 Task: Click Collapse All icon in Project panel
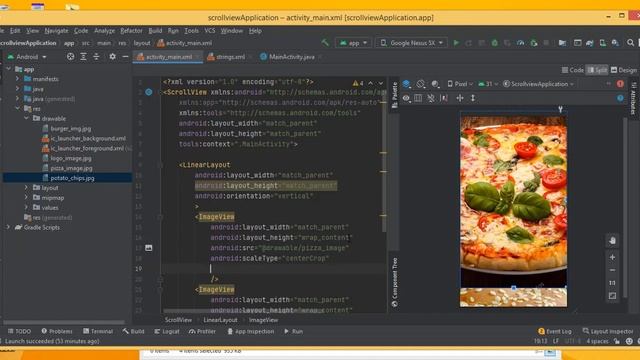tap(96, 57)
